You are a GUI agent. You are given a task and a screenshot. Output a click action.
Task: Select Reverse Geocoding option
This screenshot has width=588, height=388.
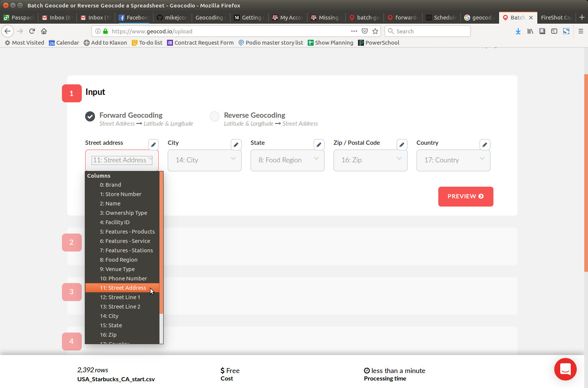tap(214, 117)
